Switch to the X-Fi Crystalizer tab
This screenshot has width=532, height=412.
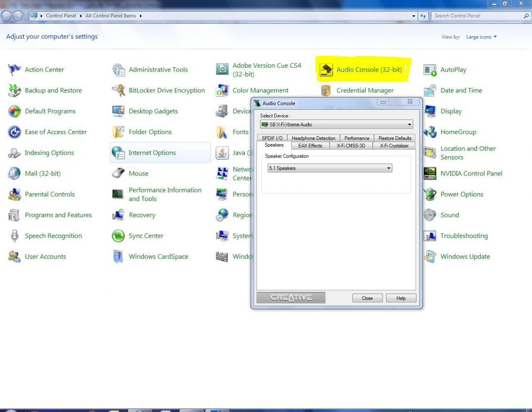click(x=394, y=146)
